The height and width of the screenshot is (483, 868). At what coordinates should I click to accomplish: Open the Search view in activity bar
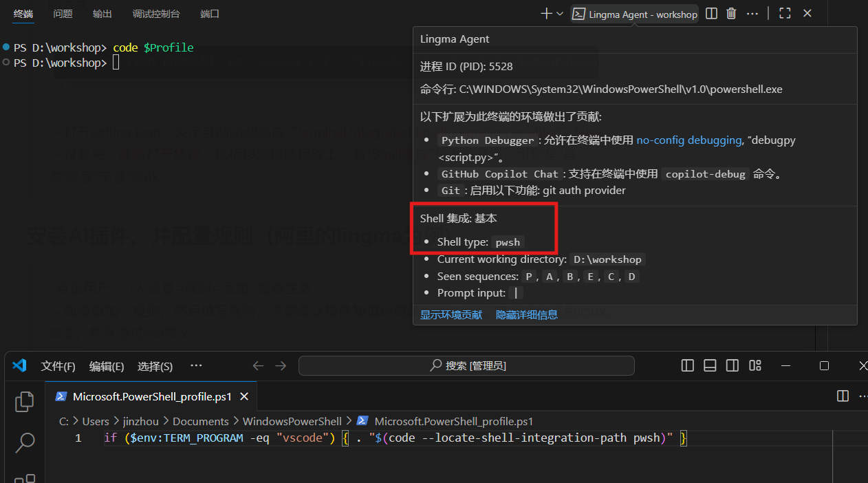tap(24, 442)
